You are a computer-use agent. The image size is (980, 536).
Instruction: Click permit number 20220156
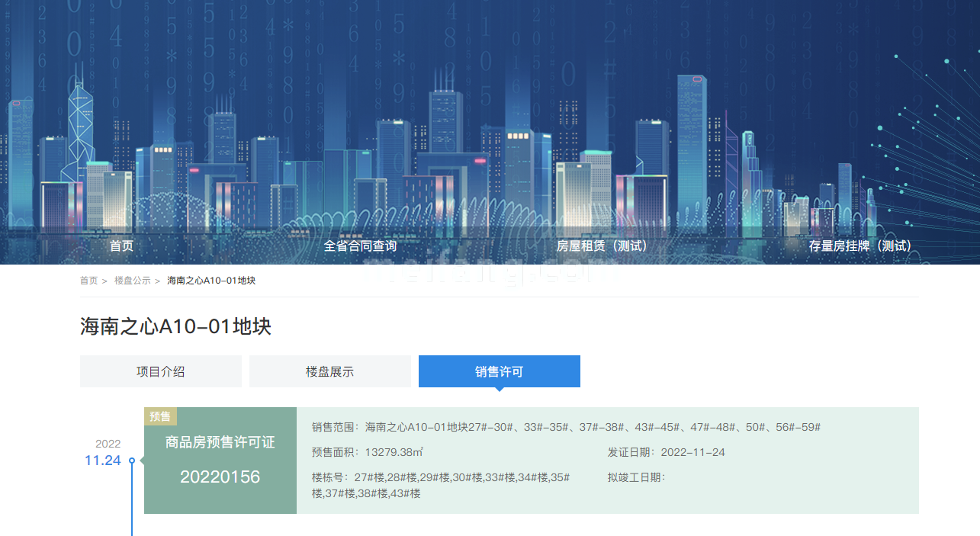pyautogui.click(x=220, y=477)
